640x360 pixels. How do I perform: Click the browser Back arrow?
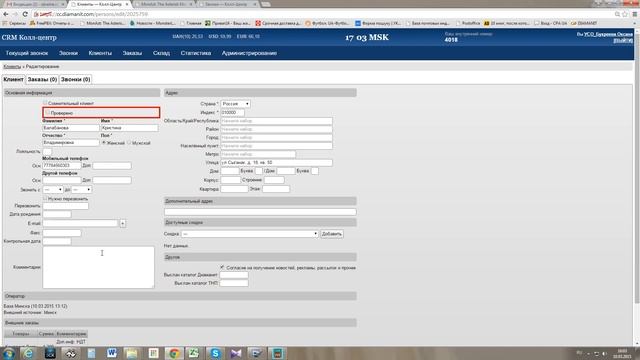pyautogui.click(x=6, y=14)
